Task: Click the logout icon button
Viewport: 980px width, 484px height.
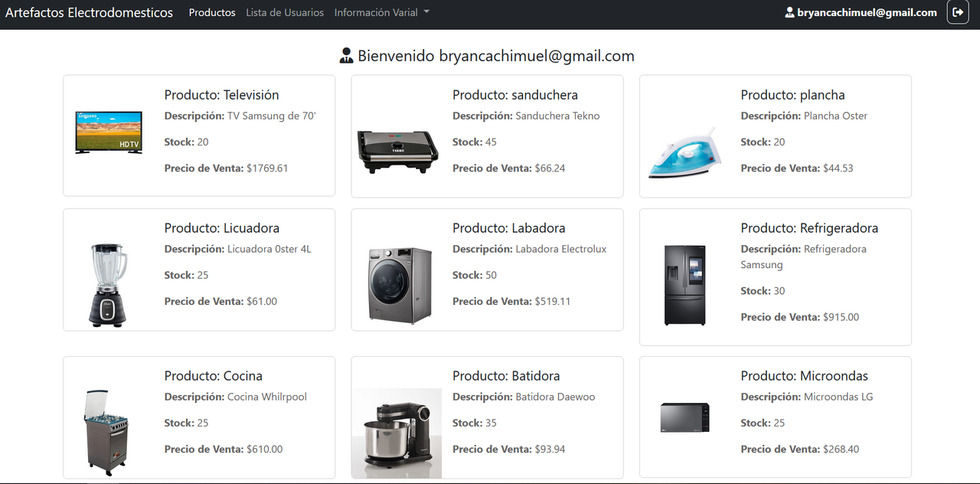Action: point(958,12)
